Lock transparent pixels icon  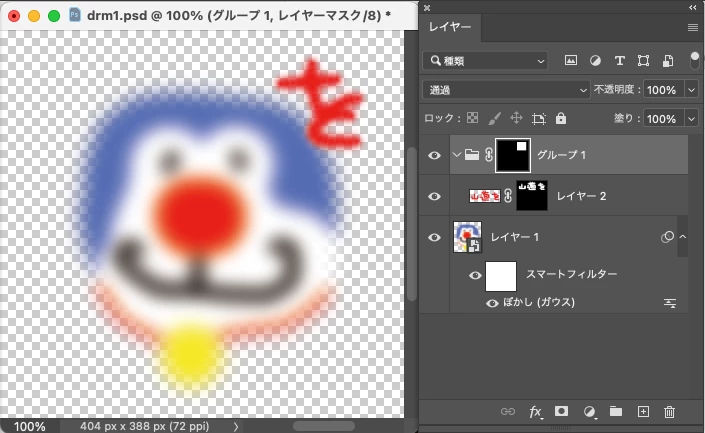(473, 118)
